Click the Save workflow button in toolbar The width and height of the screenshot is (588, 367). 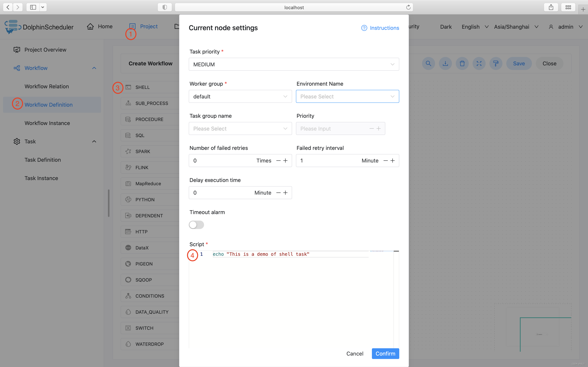pyautogui.click(x=519, y=63)
